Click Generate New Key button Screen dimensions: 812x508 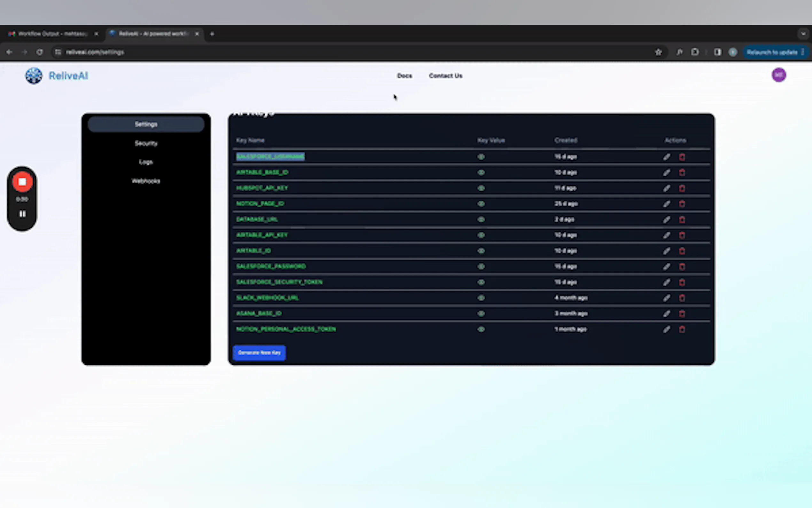pos(259,353)
